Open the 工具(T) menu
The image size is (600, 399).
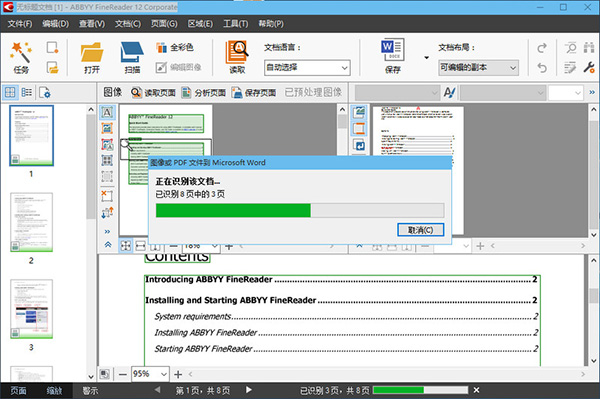[235, 24]
